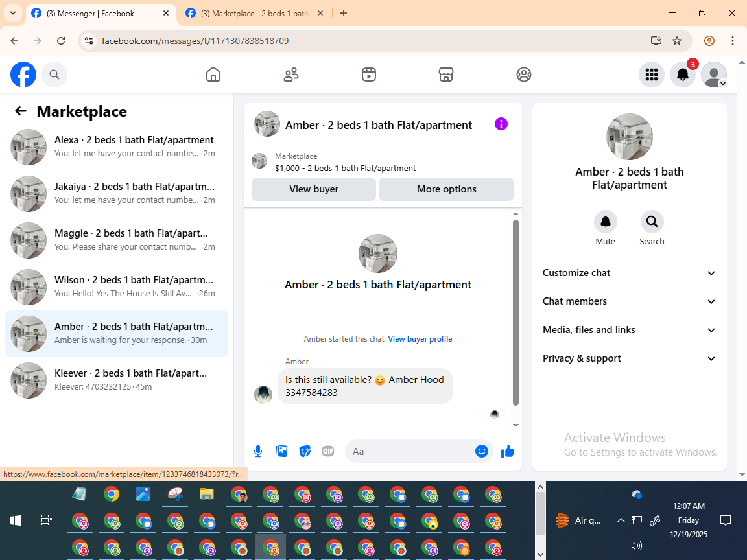This screenshot has height=560, width=747.
Task: Open the View buyer profile link
Action: (420, 339)
